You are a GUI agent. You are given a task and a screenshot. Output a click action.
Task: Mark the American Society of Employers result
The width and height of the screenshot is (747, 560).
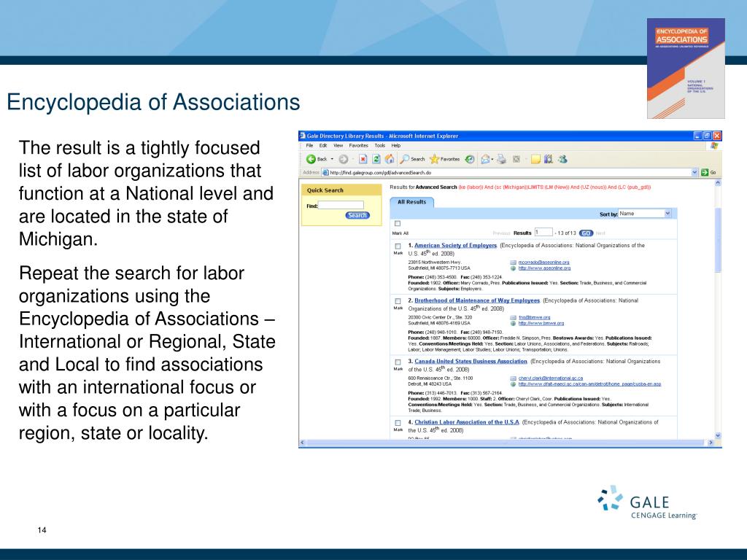(398, 246)
